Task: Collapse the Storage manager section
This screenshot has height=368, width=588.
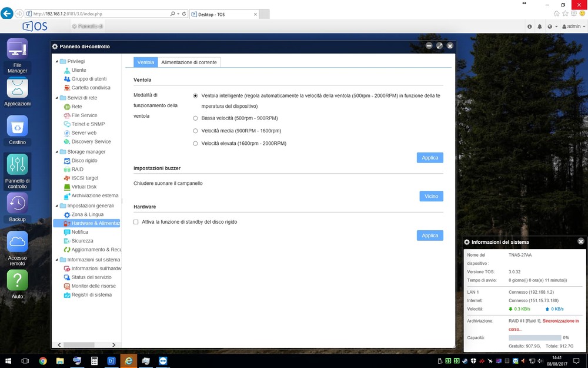Action: pos(56,152)
